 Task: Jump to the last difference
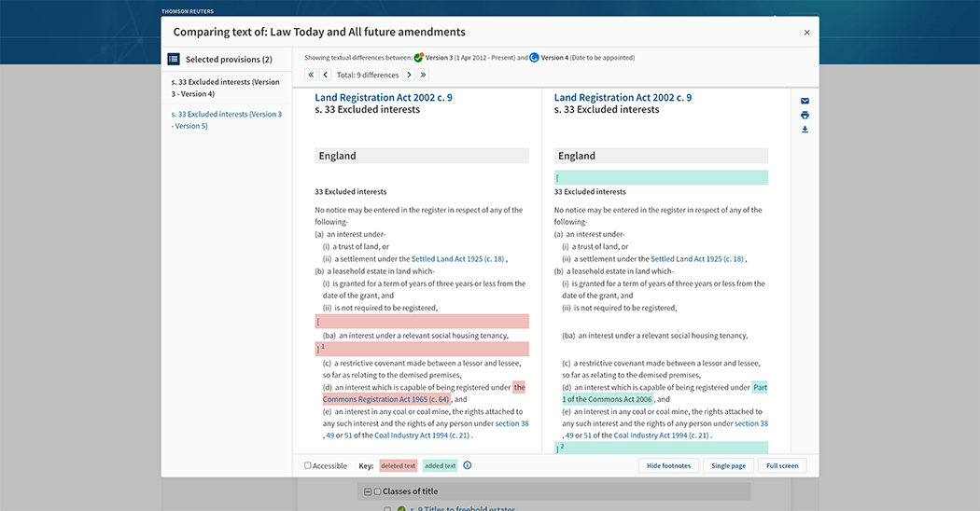tap(423, 75)
